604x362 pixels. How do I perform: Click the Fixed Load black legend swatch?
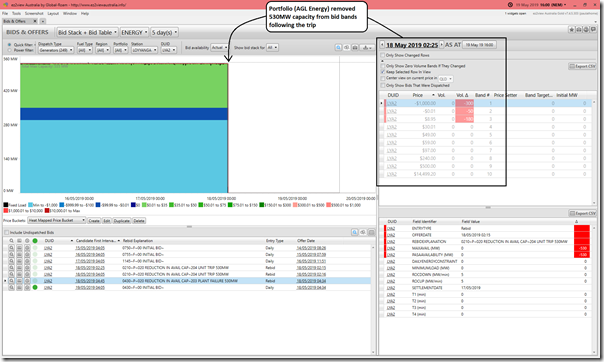(5, 205)
